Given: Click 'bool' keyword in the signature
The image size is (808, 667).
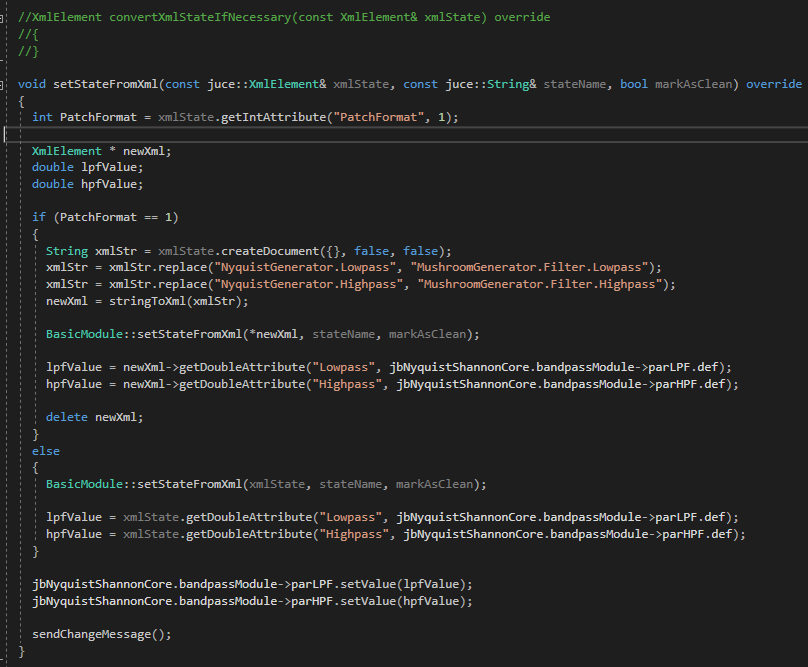Looking at the screenshot, I should point(634,84).
